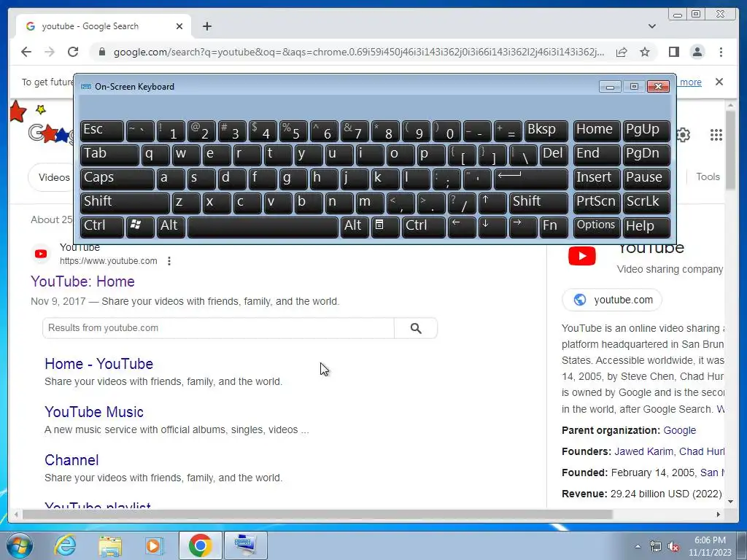
Task: Tap the space bar on On-Screen Keyboard
Action: coord(263,227)
